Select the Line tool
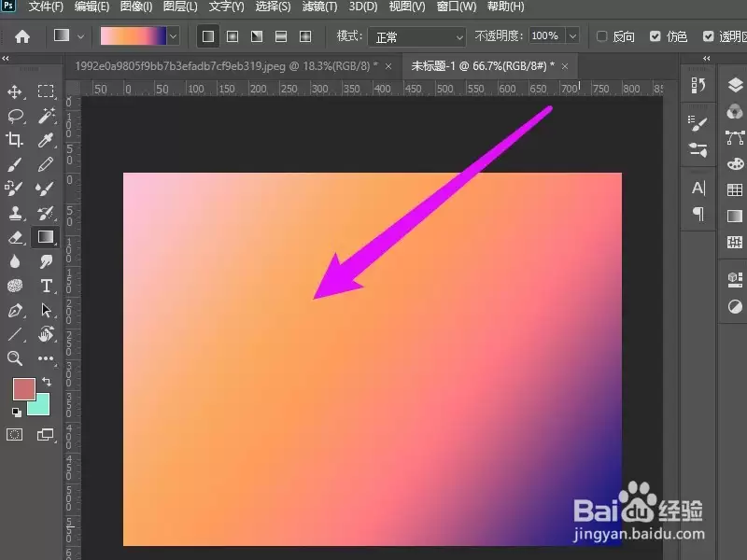The width and height of the screenshot is (747, 560). 15,334
